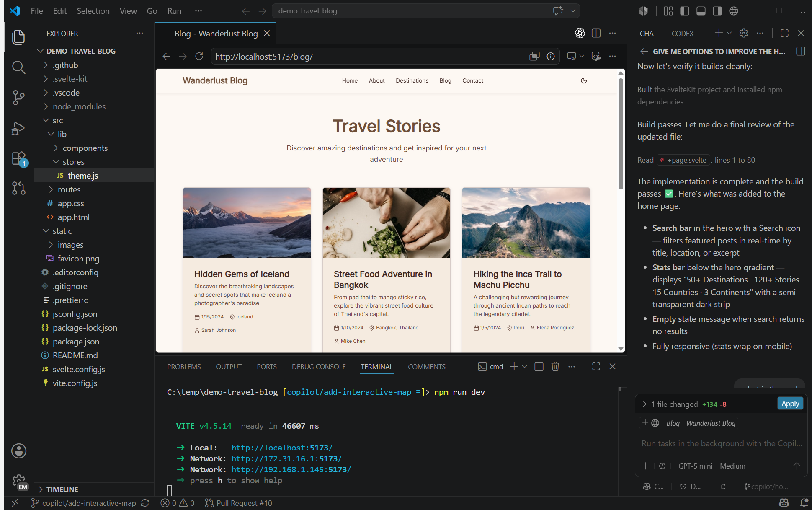
Task: Split the editor to the right
Action: pyautogui.click(x=596, y=33)
